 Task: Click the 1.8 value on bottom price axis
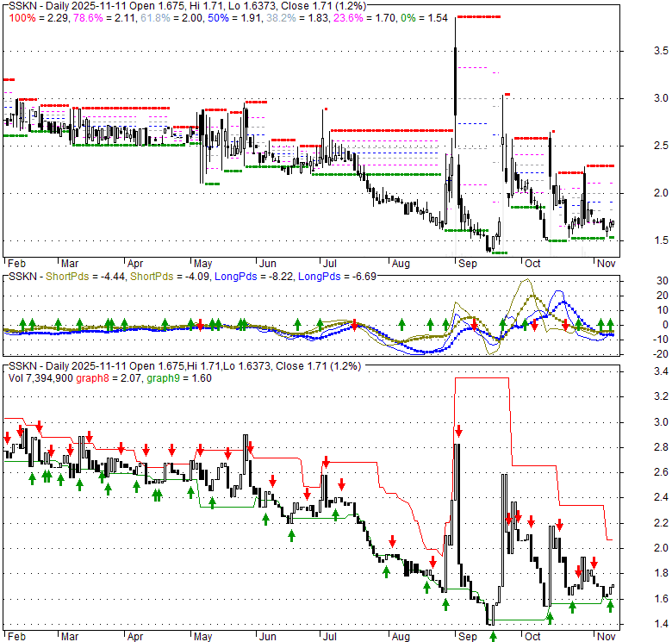pyautogui.click(x=661, y=573)
